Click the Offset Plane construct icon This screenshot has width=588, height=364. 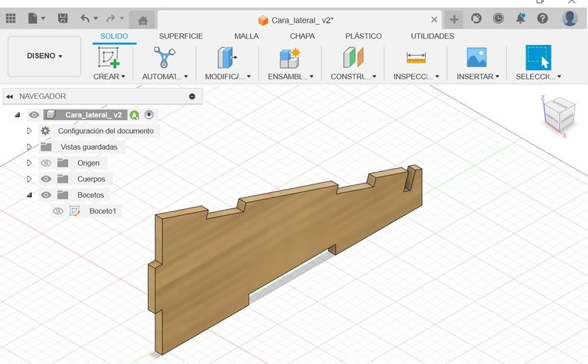[x=353, y=57]
